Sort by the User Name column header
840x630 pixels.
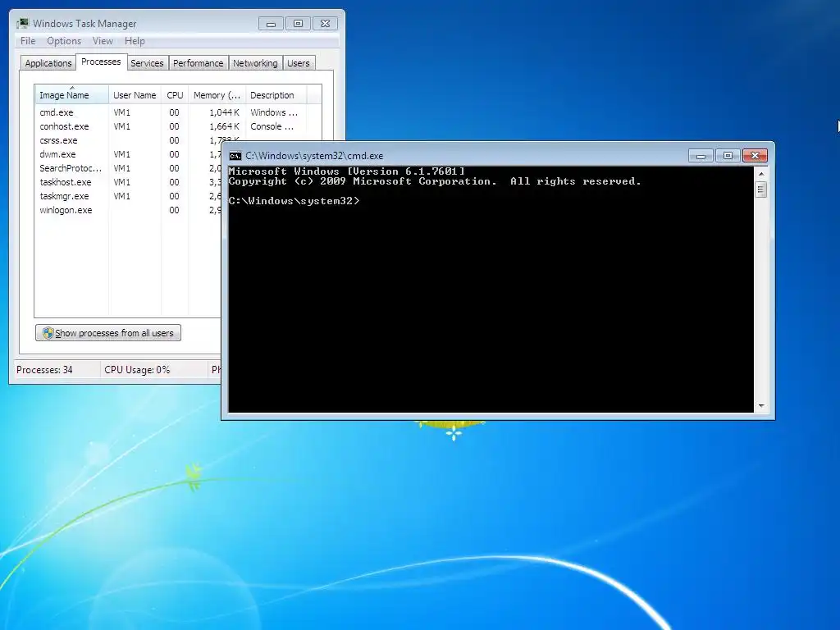[x=135, y=95]
